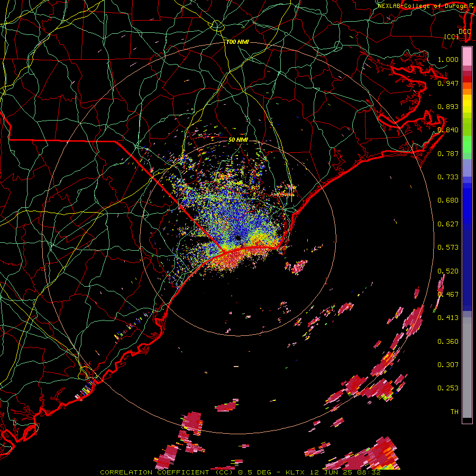The height and width of the screenshot is (476, 476).
Task: Click the 0.627 value on the color scale
Action: coord(448,224)
